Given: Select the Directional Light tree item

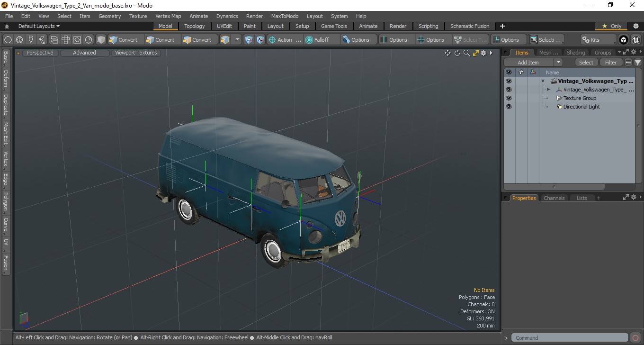Looking at the screenshot, I should (x=581, y=107).
